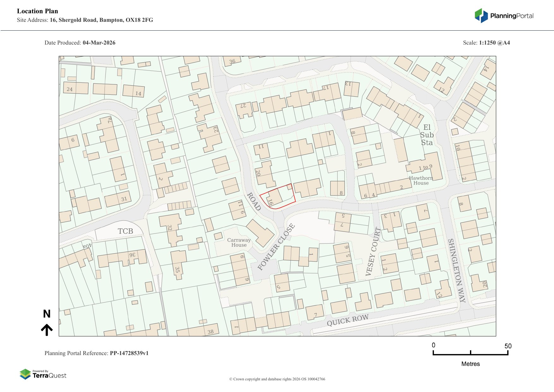Select the Scale 1:1250 @A4 text

[486, 43]
